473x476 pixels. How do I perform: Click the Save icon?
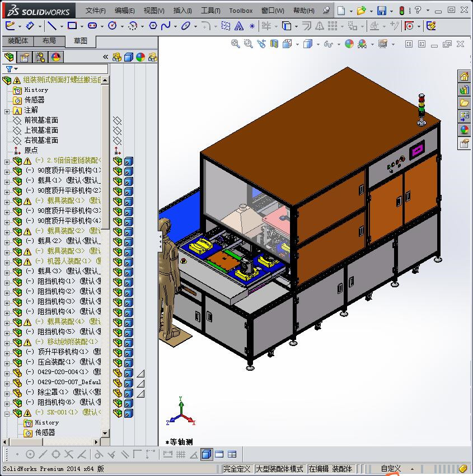pyautogui.click(x=382, y=11)
